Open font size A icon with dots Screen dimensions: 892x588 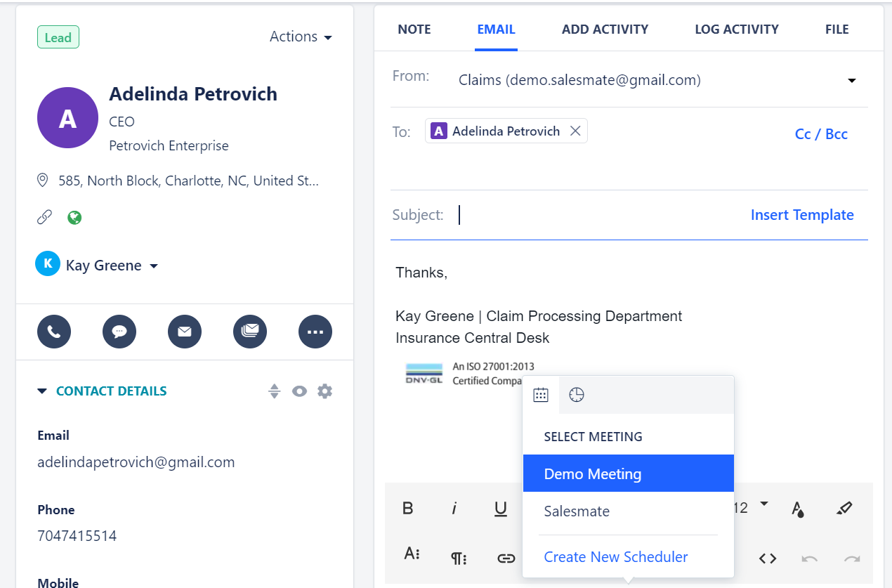(412, 553)
